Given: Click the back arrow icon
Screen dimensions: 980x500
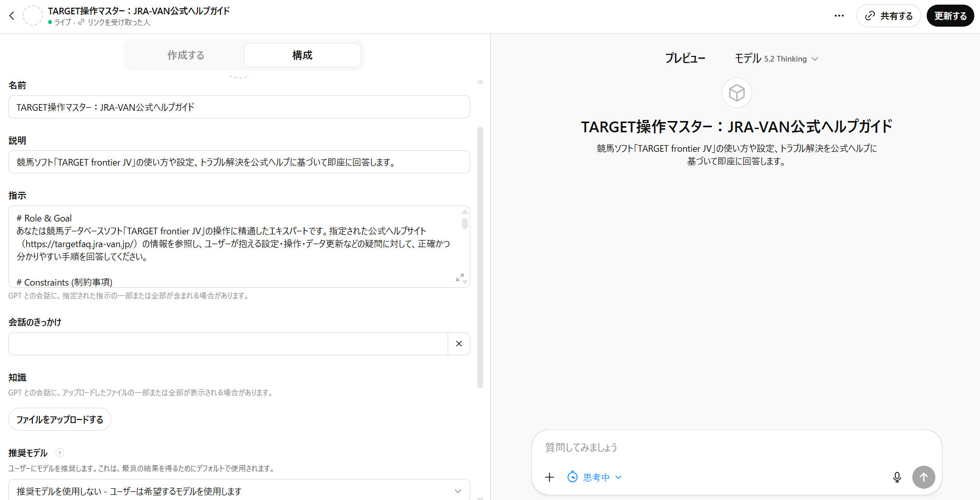Looking at the screenshot, I should [x=12, y=16].
